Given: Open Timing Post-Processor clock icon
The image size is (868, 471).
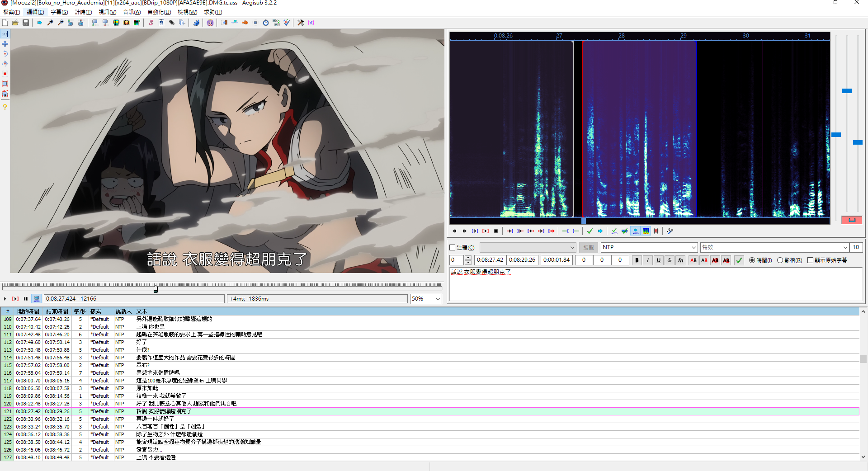Looking at the screenshot, I should pyautogui.click(x=266, y=23).
